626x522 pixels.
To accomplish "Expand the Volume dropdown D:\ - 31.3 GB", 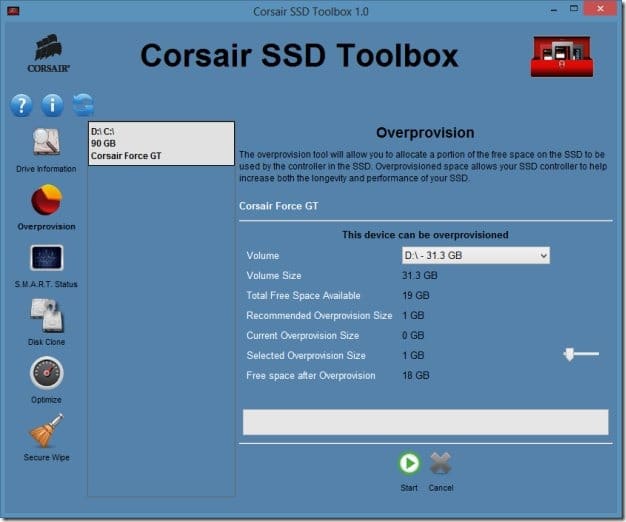I will 475,255.
